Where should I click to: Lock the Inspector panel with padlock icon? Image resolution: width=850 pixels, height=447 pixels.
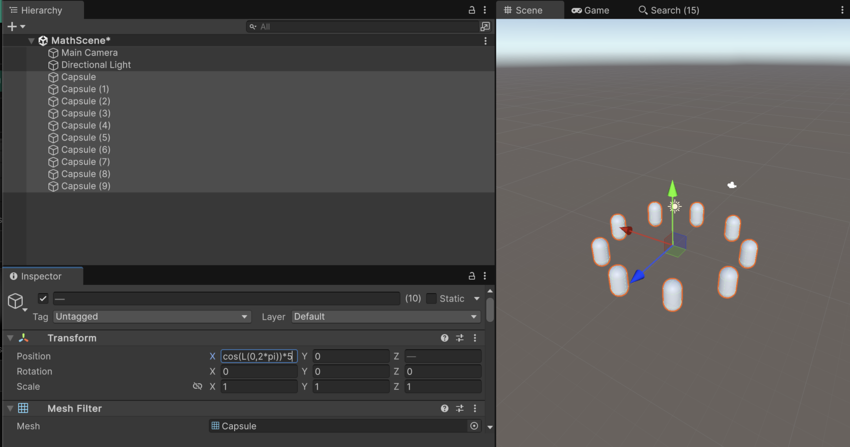[472, 276]
